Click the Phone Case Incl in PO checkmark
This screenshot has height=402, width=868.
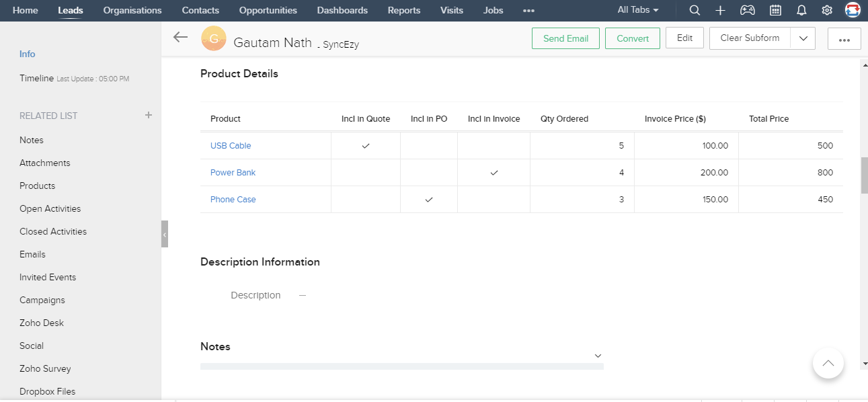pos(429,200)
